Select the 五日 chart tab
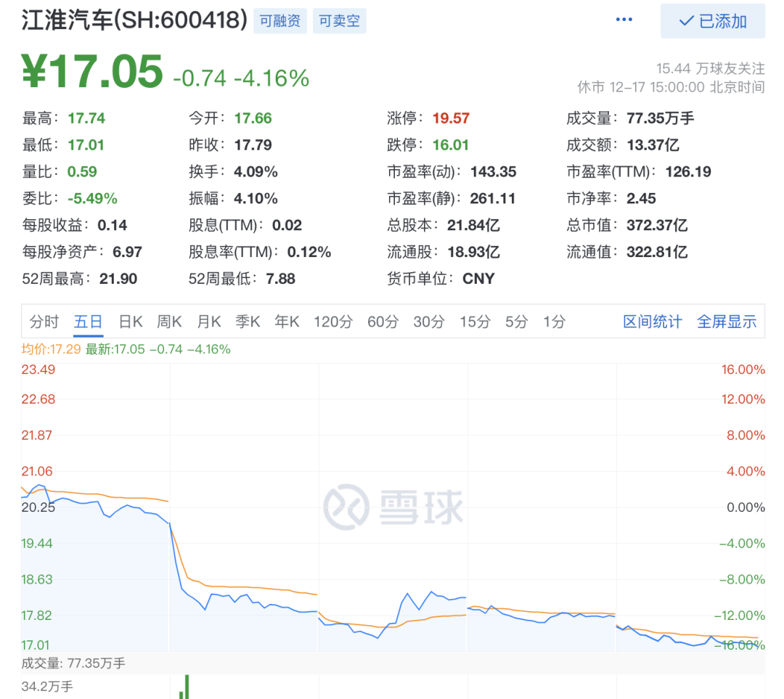 [x=88, y=322]
